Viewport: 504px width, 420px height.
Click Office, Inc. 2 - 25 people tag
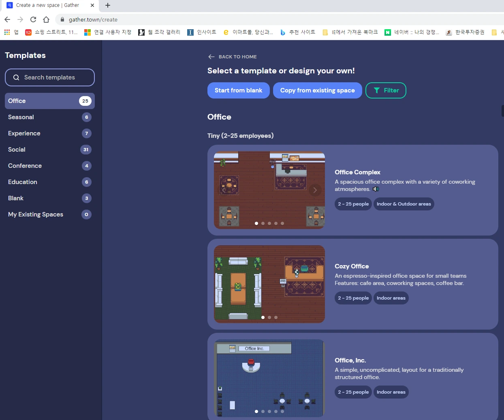click(x=353, y=392)
